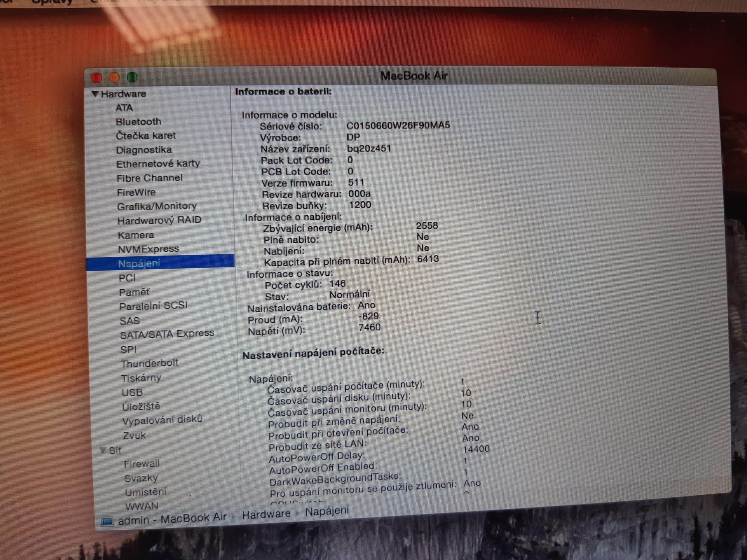Select the WWAN network entry
Screen dimensions: 747x560
click(x=142, y=506)
